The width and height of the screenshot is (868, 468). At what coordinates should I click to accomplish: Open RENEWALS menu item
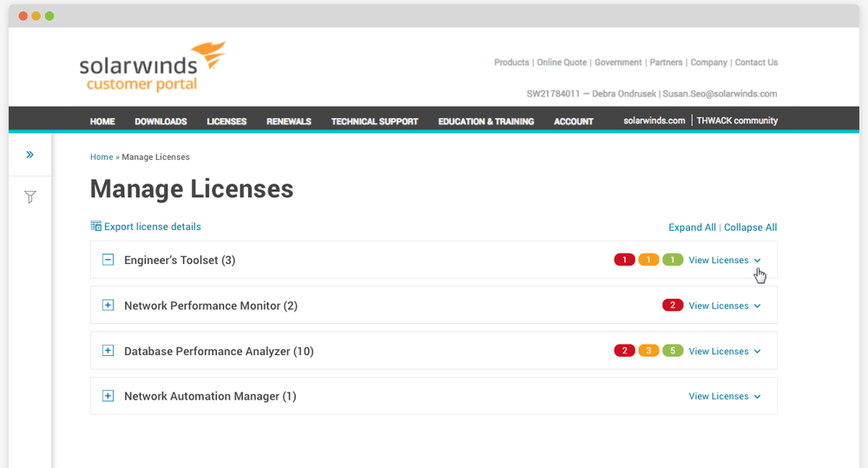coord(288,122)
